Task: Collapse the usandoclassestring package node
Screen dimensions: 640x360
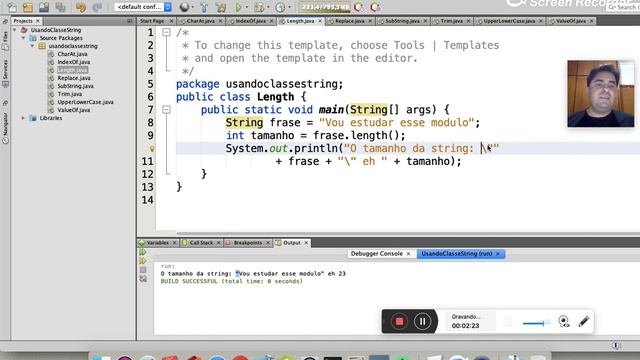Action: pos(32,46)
